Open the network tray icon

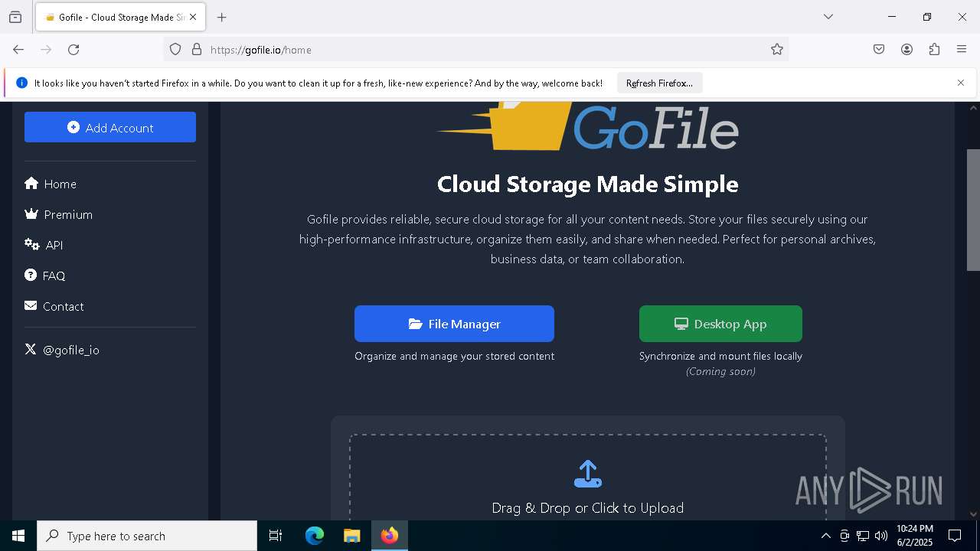tap(863, 536)
